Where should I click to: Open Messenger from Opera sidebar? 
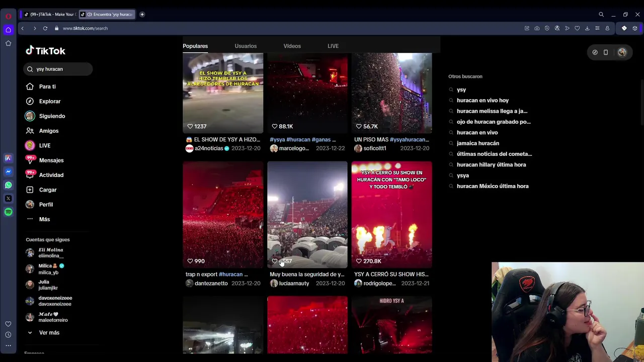click(8, 171)
